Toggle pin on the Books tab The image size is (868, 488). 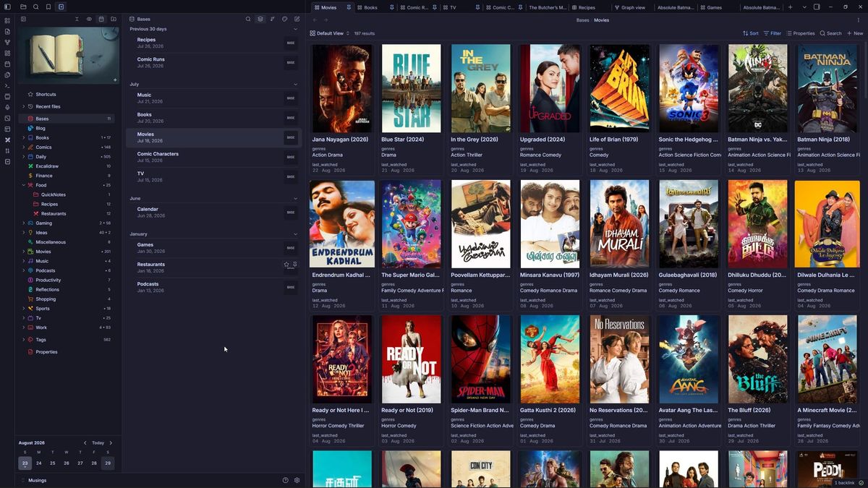point(392,7)
